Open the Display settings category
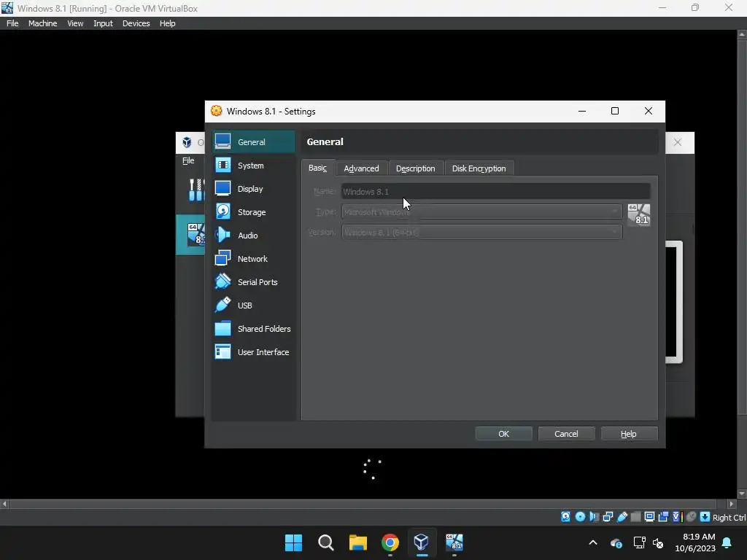 click(253, 189)
